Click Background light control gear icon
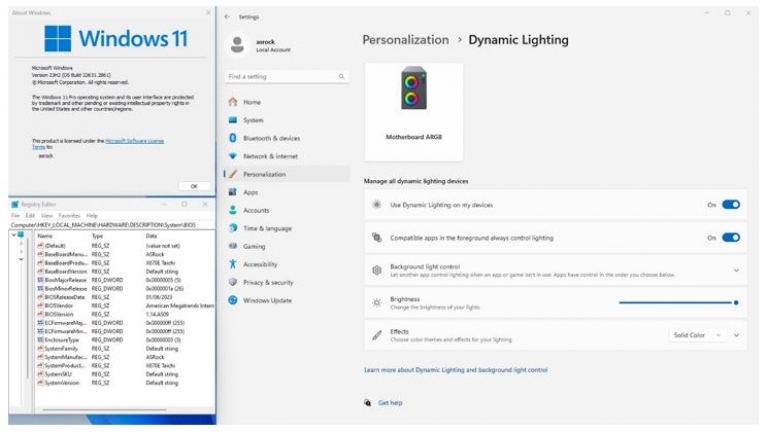Screen dimensions: 768x432 377,270
